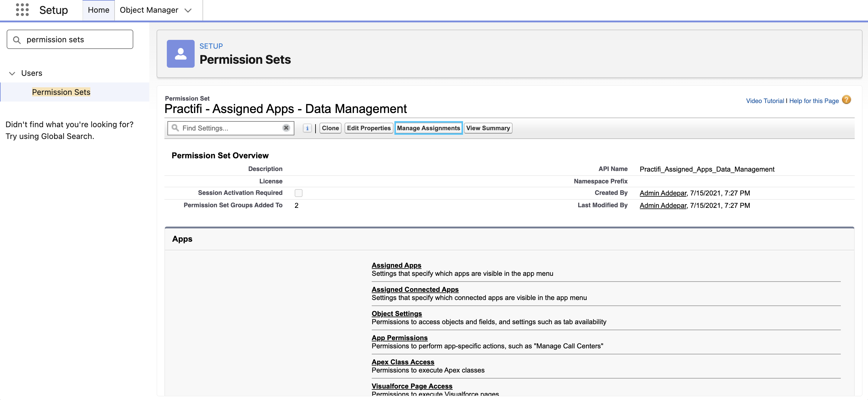Click the Permission Set Overview heading
Viewport: 868px width, 400px height.
(220, 156)
